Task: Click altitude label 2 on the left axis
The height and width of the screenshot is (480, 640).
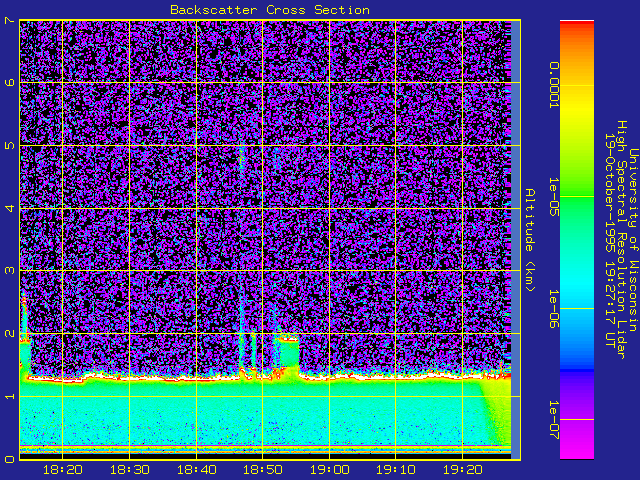Action: click(x=10, y=333)
